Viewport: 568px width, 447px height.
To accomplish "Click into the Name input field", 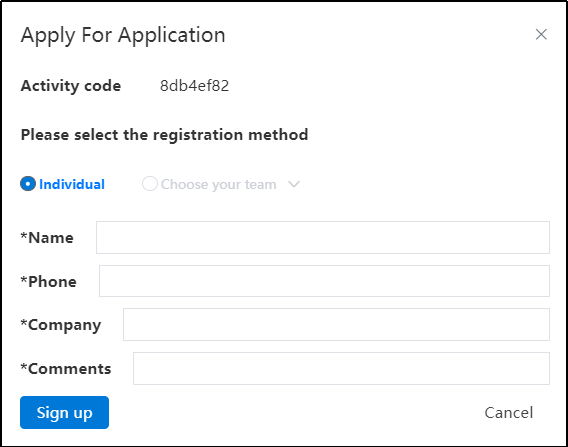I will 323,238.
